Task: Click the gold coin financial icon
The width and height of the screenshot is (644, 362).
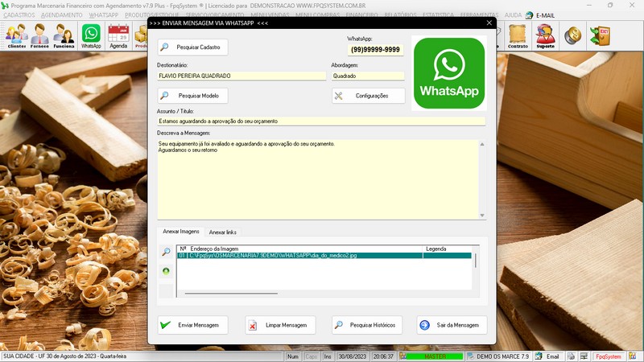Action: click(x=572, y=35)
